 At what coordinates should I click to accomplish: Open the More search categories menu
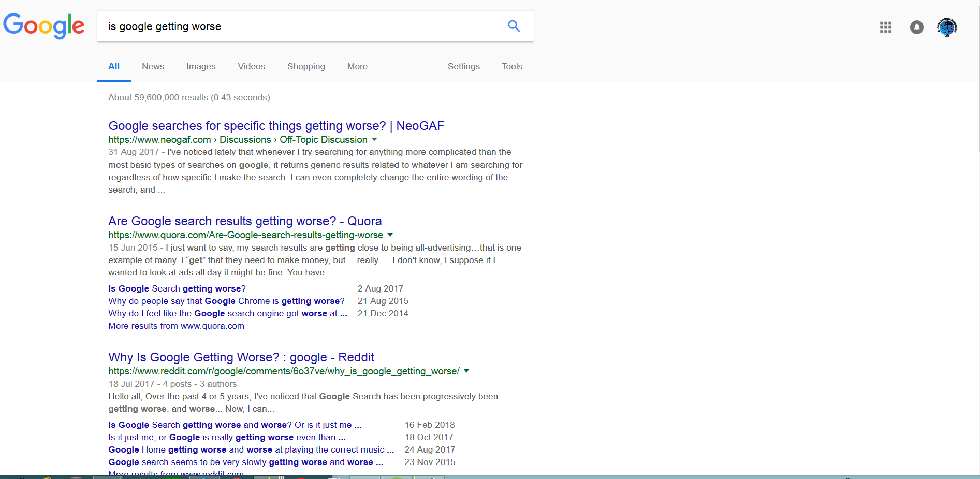tap(357, 66)
